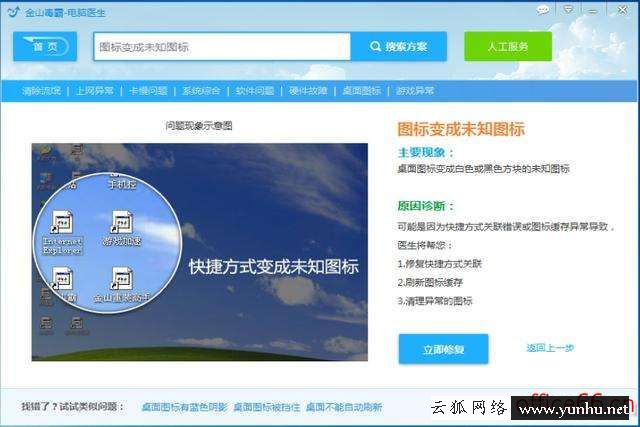This screenshot has height=427, width=640.
Task: Open the 卡慢问题 category tab
Action: click(x=148, y=91)
